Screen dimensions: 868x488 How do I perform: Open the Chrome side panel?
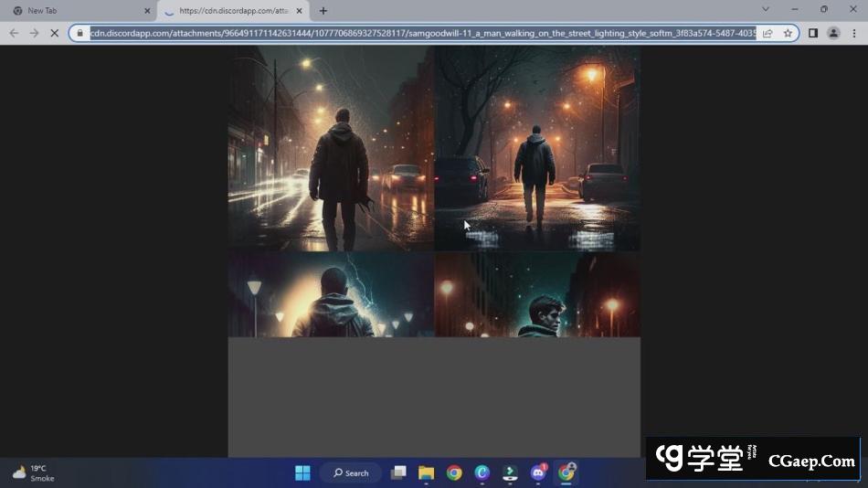813,33
